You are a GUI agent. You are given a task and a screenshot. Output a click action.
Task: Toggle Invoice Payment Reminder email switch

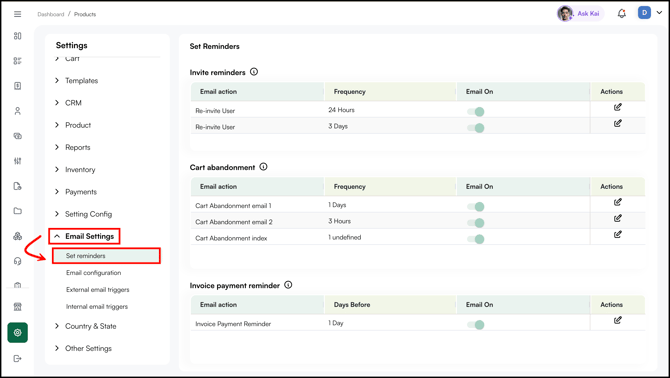pos(476,325)
